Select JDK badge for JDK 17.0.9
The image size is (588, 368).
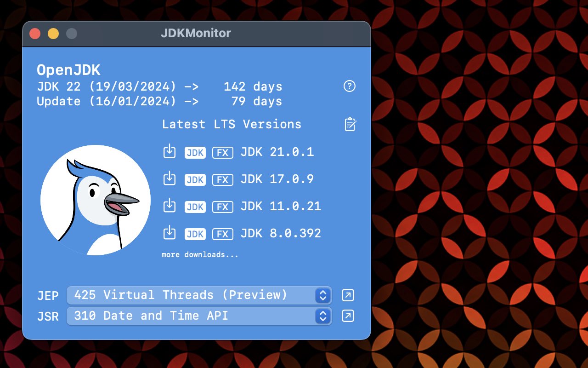(195, 180)
